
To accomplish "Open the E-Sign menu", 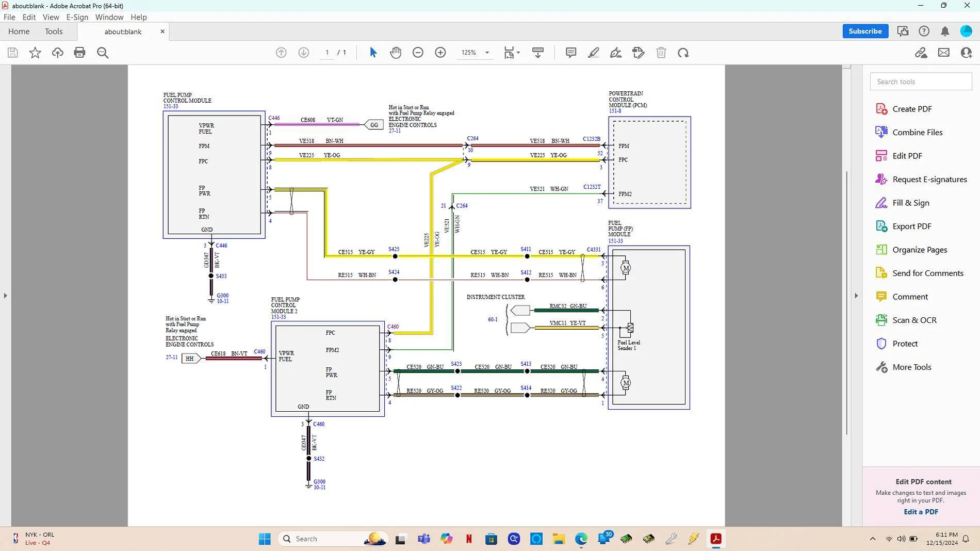I will [x=77, y=17].
